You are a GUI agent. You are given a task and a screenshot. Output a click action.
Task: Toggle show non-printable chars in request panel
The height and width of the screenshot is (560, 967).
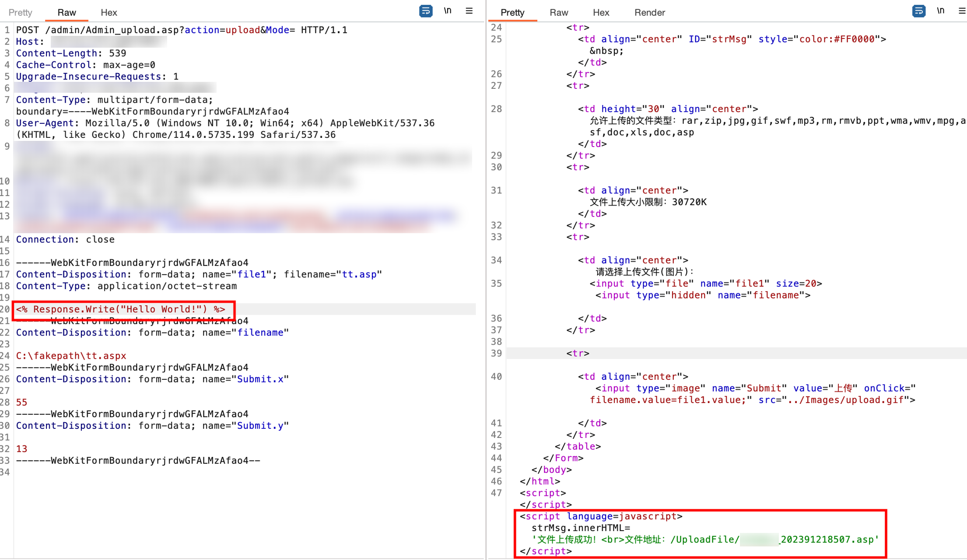tap(447, 11)
